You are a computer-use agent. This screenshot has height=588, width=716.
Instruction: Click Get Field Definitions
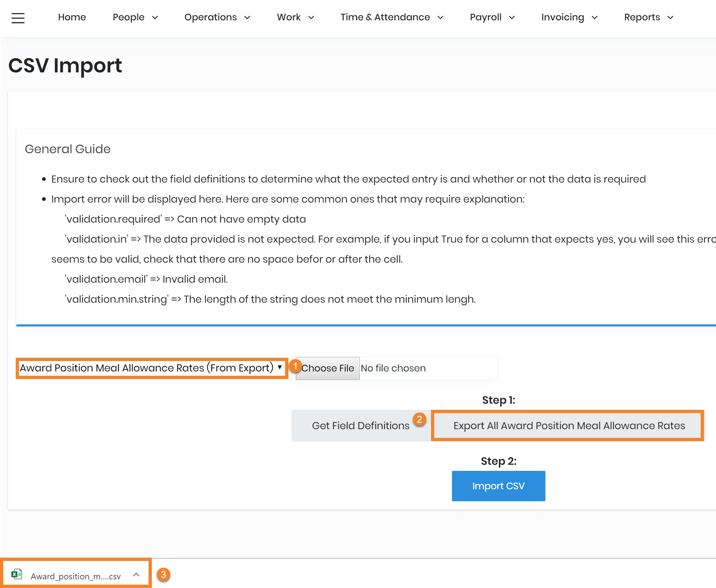tap(361, 425)
